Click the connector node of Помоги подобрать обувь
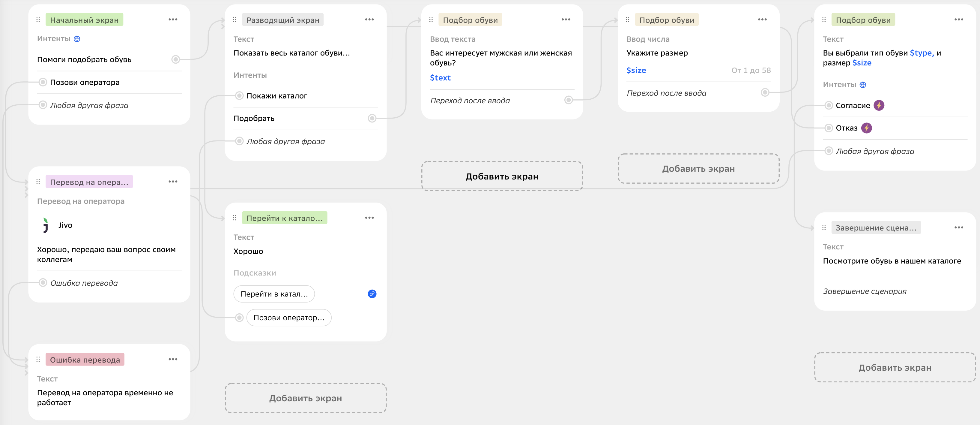The height and width of the screenshot is (425, 980). [175, 59]
